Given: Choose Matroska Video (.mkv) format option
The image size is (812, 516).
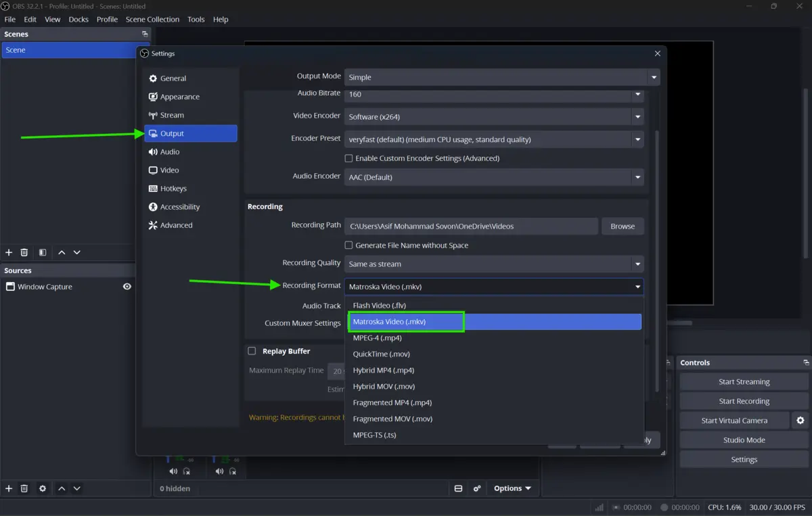Looking at the screenshot, I should 494,322.
